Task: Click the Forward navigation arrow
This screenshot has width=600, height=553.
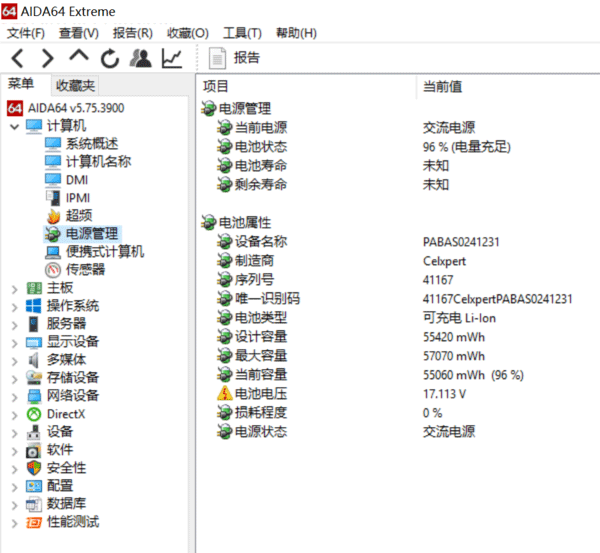Action: (x=47, y=59)
